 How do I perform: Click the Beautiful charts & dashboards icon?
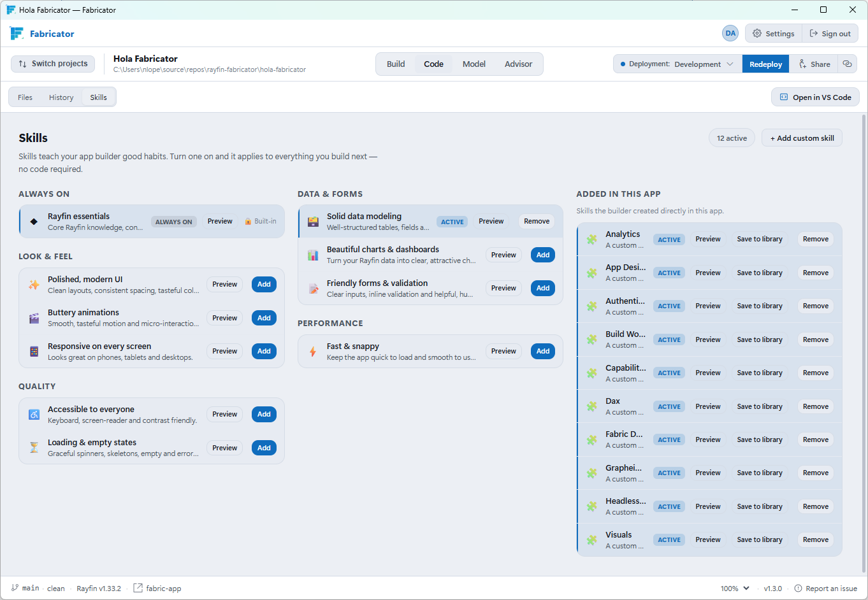(313, 255)
